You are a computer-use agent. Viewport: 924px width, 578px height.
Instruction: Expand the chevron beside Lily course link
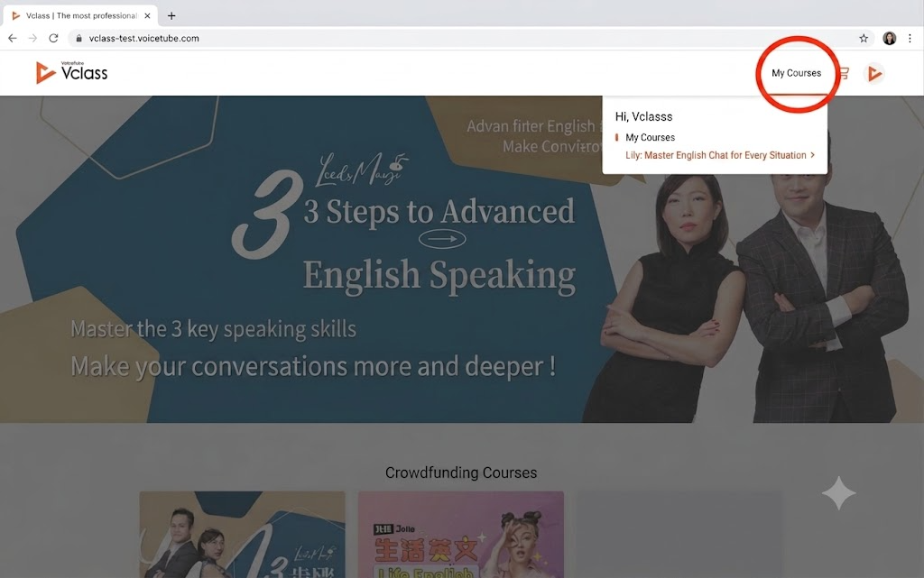(813, 155)
